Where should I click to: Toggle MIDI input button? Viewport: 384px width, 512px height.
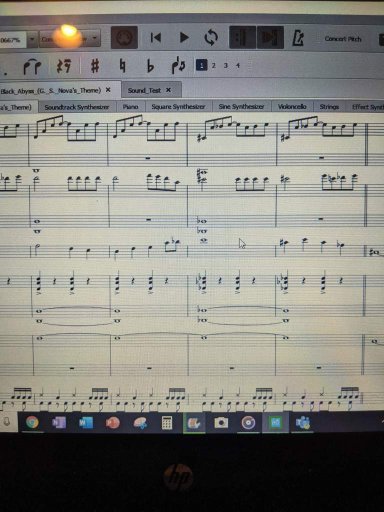(124, 37)
